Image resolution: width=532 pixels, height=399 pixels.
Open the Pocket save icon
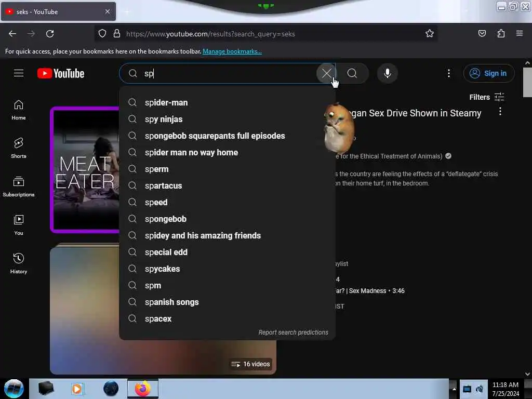point(482,34)
